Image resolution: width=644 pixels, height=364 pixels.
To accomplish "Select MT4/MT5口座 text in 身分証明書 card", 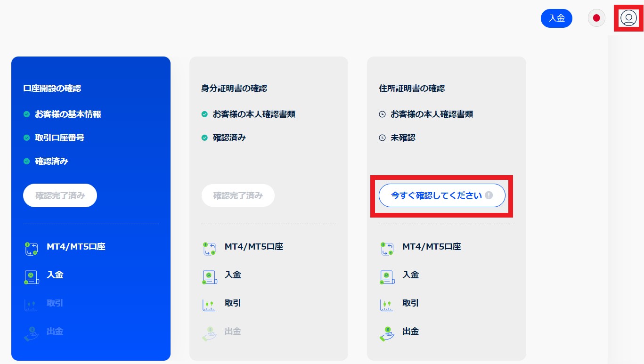I will pos(254,246).
